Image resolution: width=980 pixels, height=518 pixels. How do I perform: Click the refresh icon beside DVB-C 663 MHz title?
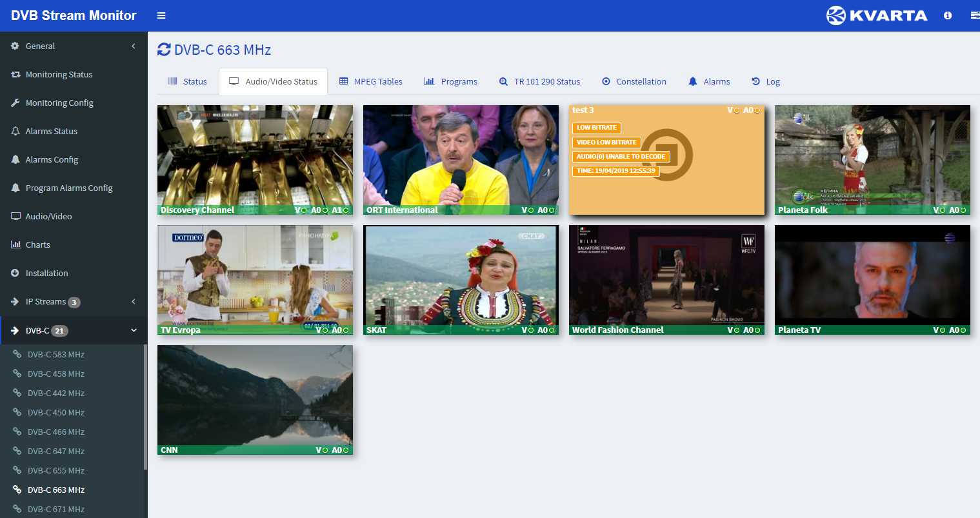(x=164, y=50)
